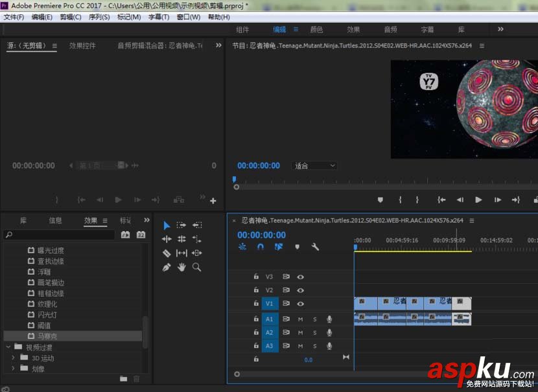Image resolution: width=538 pixels, height=392 pixels.
Task: Toggle lock on V1 track
Action: (256, 303)
